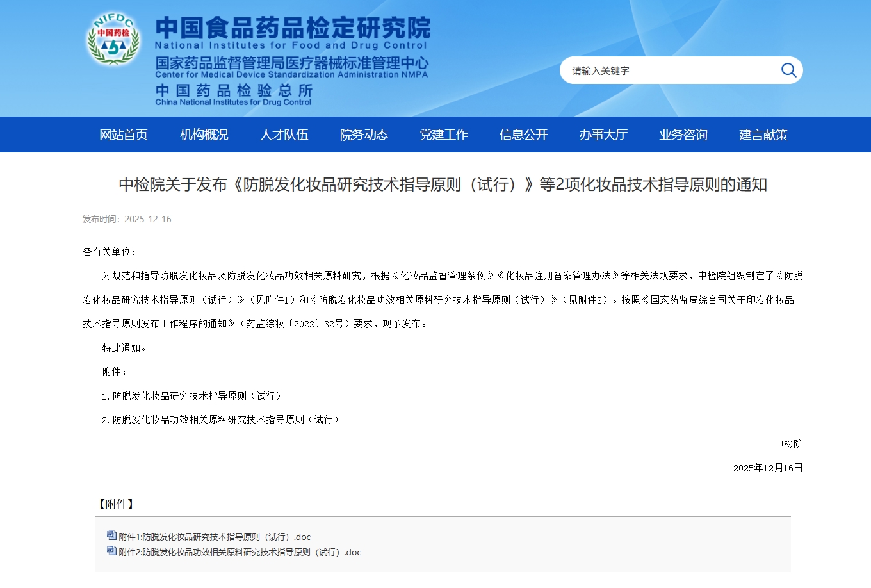871x588 pixels.
Task: Click the doc icon beside 附件2
Action: (x=111, y=551)
